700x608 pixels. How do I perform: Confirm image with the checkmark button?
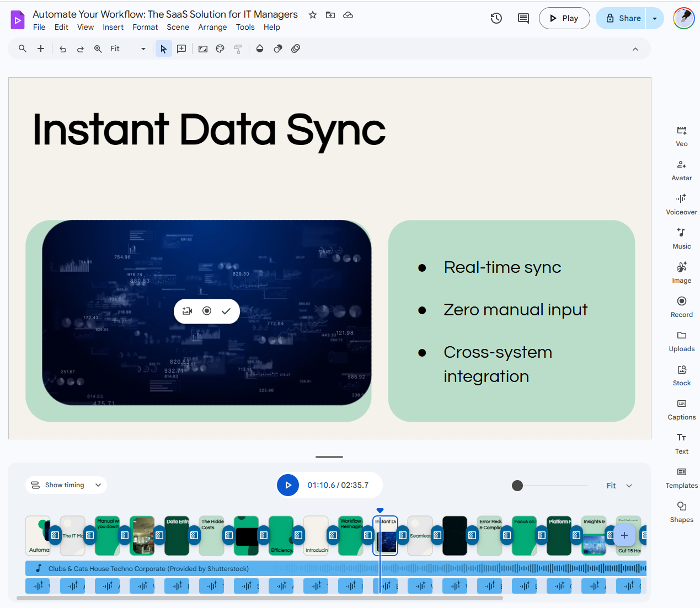(x=226, y=311)
